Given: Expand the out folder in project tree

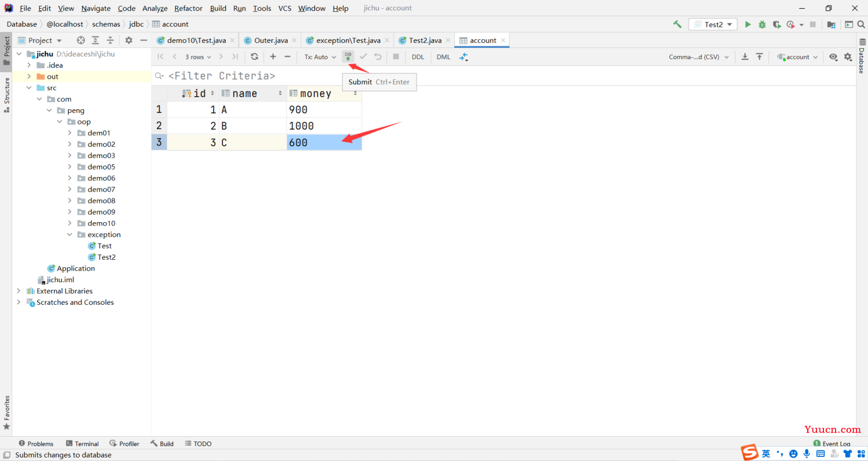Looking at the screenshot, I should (x=29, y=76).
